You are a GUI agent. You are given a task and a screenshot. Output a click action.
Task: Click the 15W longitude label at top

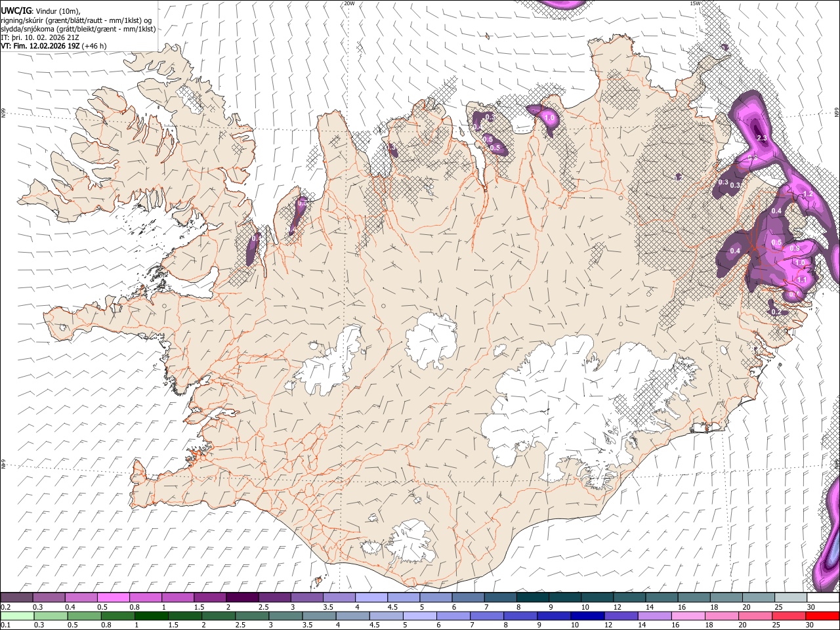(x=695, y=3)
